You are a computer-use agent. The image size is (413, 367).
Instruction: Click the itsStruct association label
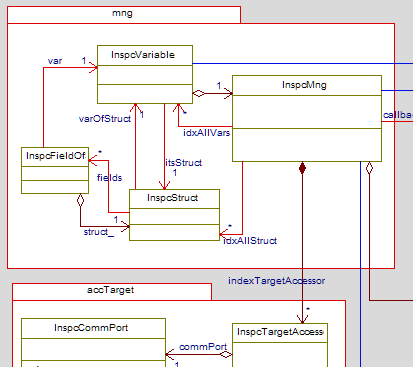tap(184, 163)
